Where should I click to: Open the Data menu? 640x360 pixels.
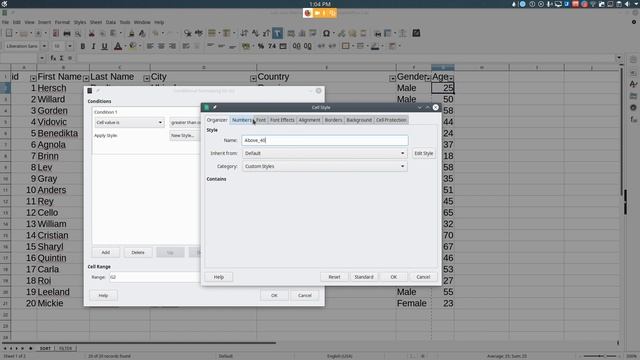tap(111, 22)
